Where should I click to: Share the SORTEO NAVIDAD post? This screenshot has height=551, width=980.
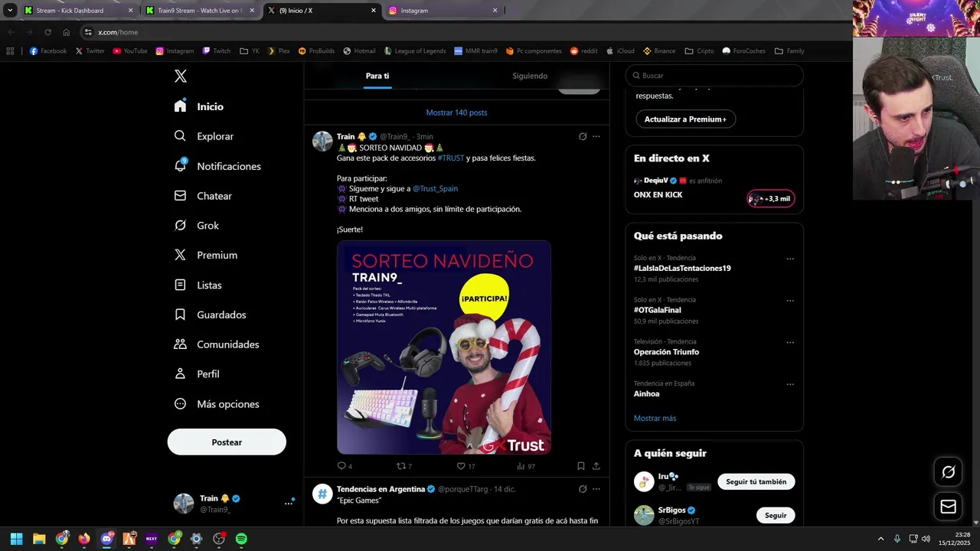point(596,465)
